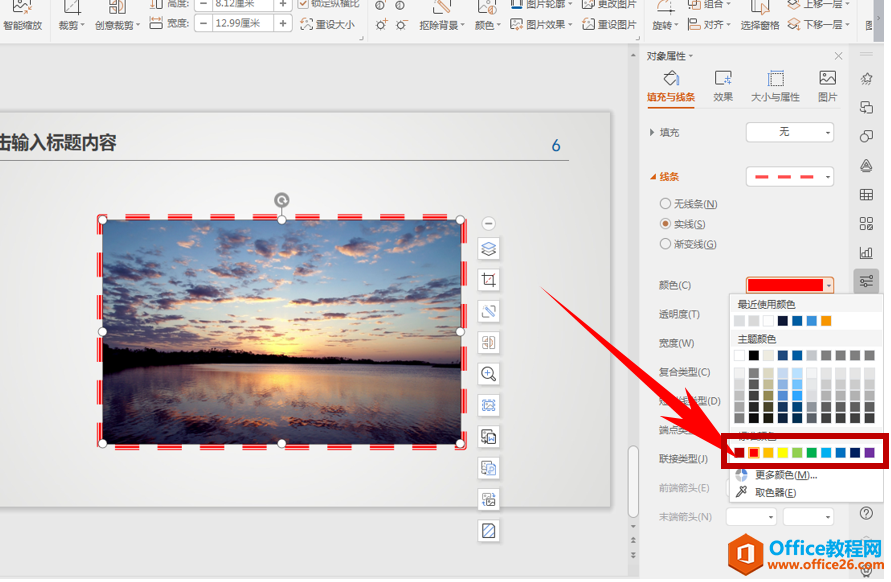This screenshot has height=582, width=891.
Task: Click the sunset picture on the slide
Action: (x=281, y=332)
